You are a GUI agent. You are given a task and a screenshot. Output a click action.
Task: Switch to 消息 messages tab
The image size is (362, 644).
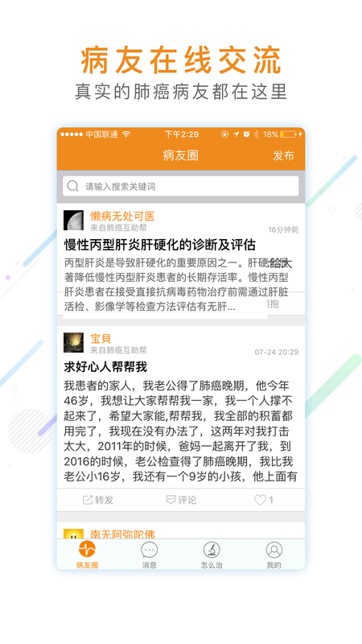[x=150, y=555]
